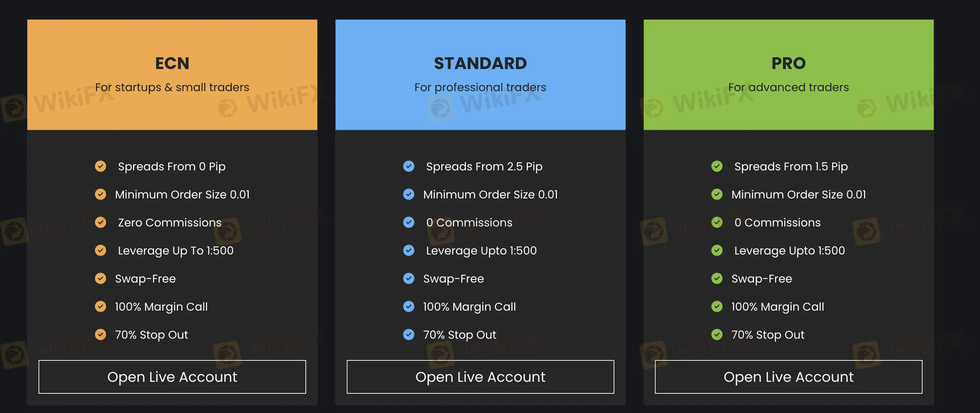Click orange checkmark next to Zero Commissions
The image size is (980, 413).
coord(101,222)
